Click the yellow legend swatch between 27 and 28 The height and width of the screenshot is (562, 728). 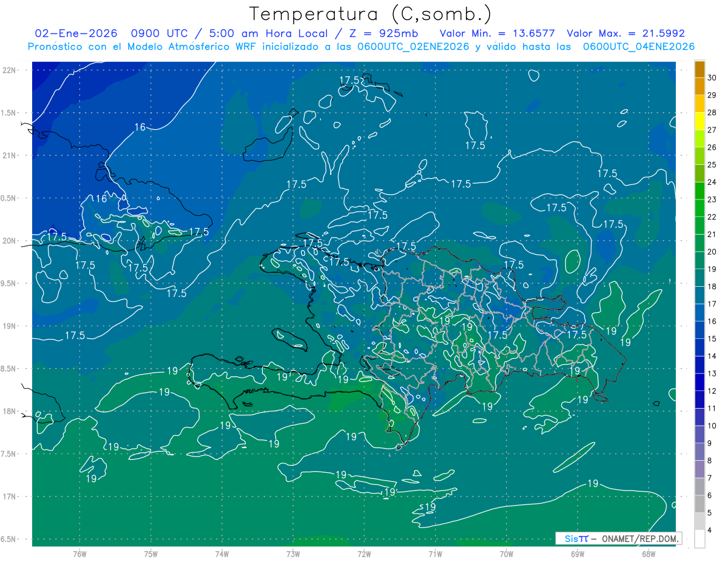point(699,121)
